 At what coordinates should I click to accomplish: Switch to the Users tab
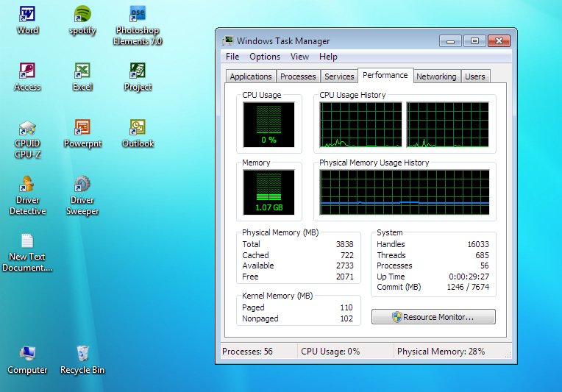(475, 76)
